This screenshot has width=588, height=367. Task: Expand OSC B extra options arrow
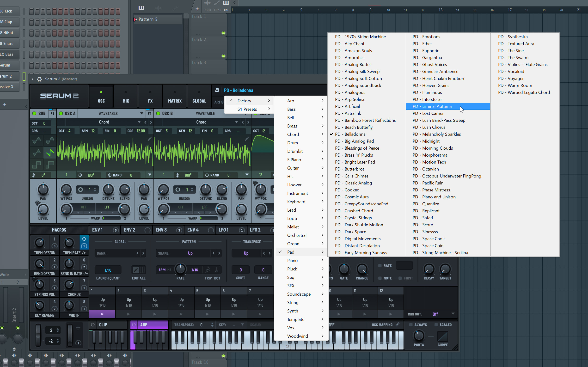point(247,175)
